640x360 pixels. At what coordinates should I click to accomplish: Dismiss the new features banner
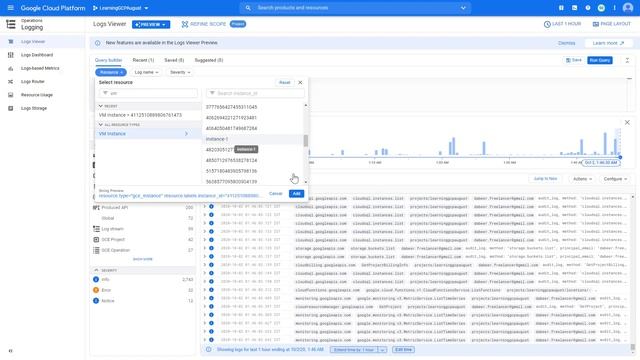pos(567,43)
